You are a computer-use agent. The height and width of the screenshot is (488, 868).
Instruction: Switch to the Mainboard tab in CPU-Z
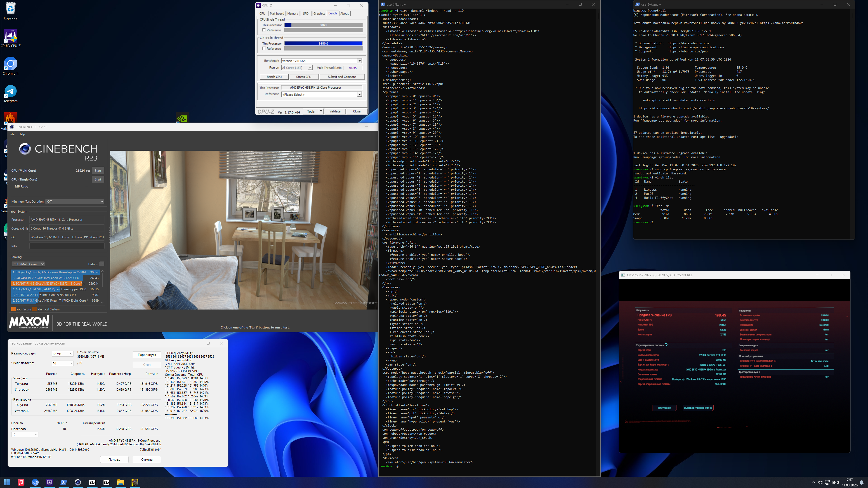(x=277, y=14)
